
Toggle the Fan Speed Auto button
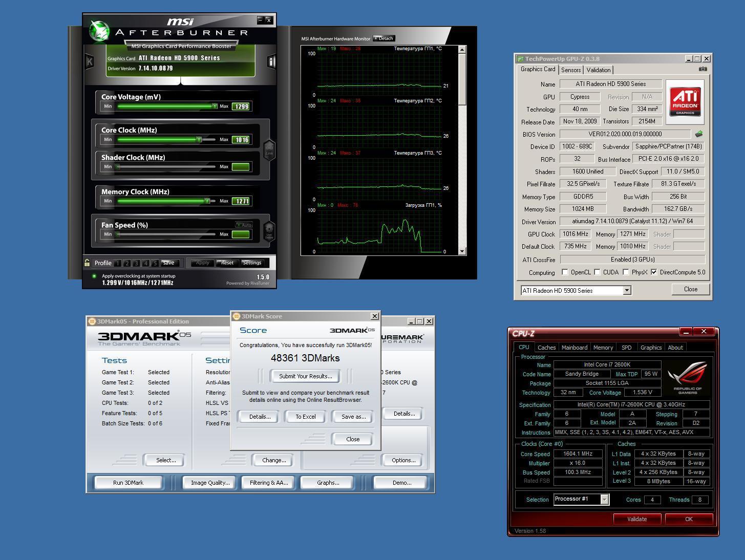(x=244, y=225)
